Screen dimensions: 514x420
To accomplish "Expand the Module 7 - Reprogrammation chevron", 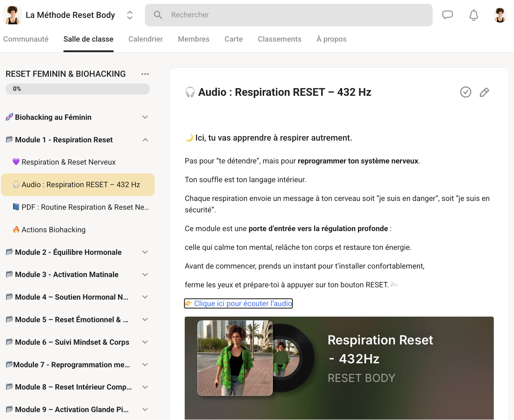I will (145, 365).
